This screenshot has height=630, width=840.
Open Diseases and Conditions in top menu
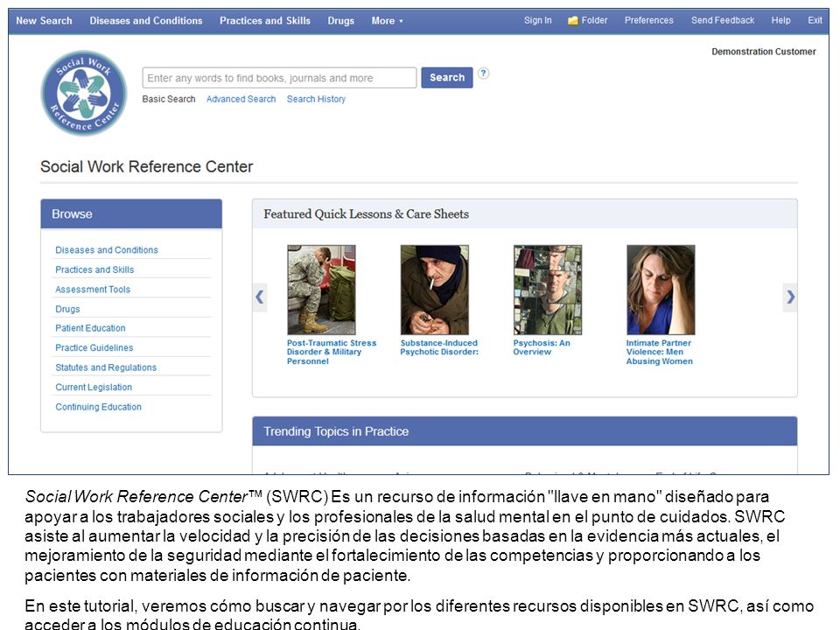146,21
